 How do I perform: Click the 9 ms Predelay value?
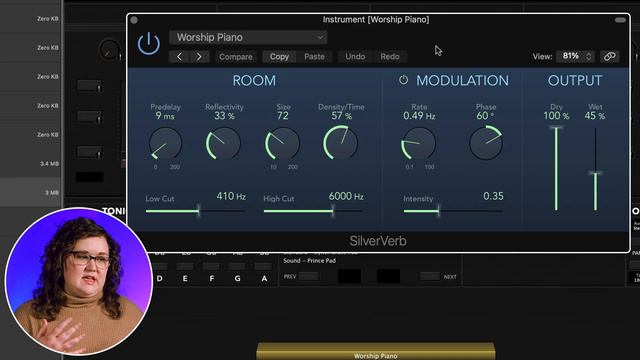(x=165, y=116)
